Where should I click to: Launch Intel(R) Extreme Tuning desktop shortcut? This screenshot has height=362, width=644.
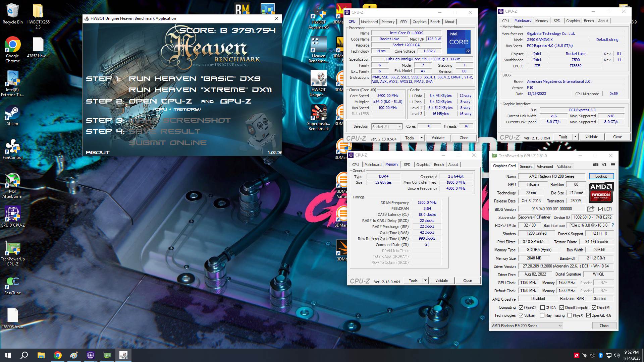12,84
